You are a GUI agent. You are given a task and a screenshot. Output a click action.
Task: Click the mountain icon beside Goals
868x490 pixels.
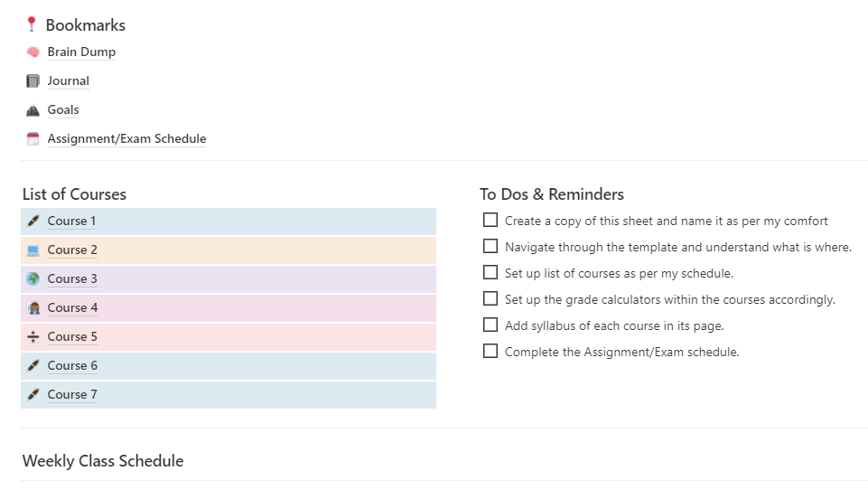[33, 110]
